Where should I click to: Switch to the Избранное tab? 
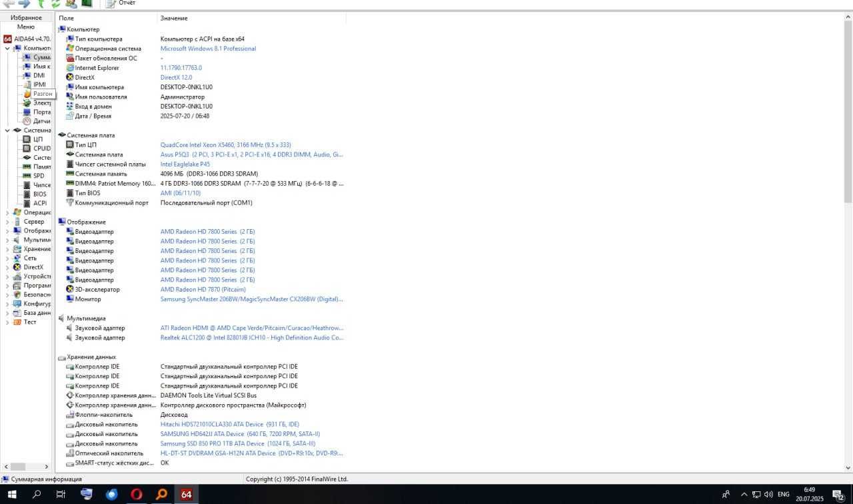pyautogui.click(x=26, y=17)
